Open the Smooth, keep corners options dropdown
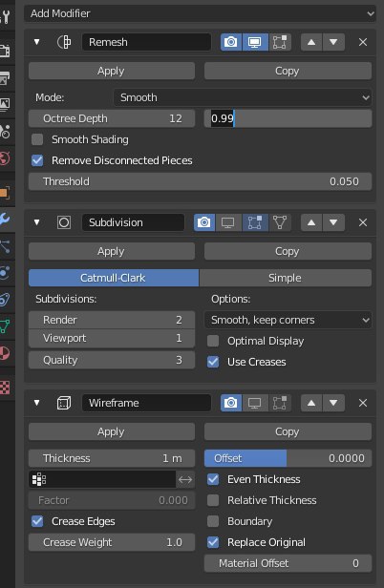384x588 pixels. click(288, 320)
